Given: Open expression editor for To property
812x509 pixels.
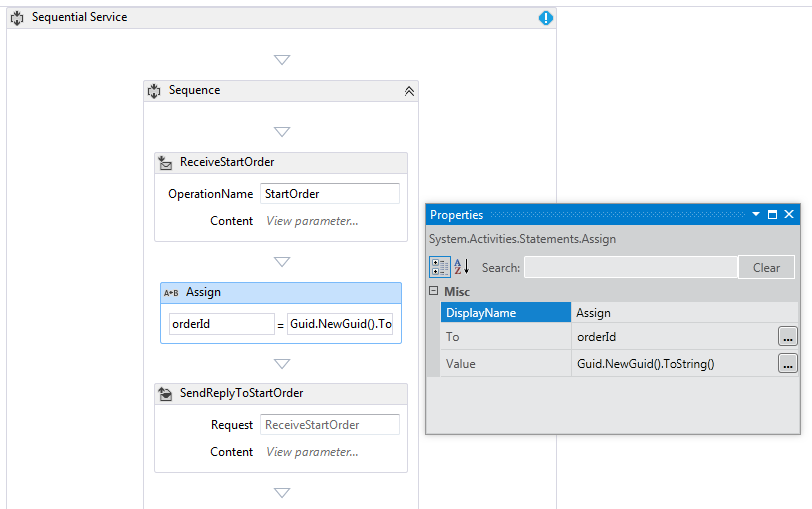Looking at the screenshot, I should (788, 337).
